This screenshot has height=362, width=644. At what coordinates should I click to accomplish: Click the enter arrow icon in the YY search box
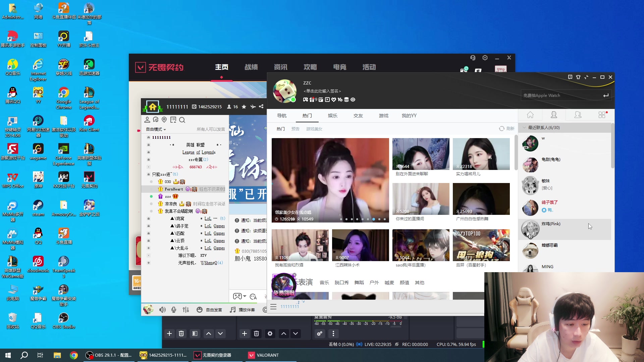tap(606, 96)
